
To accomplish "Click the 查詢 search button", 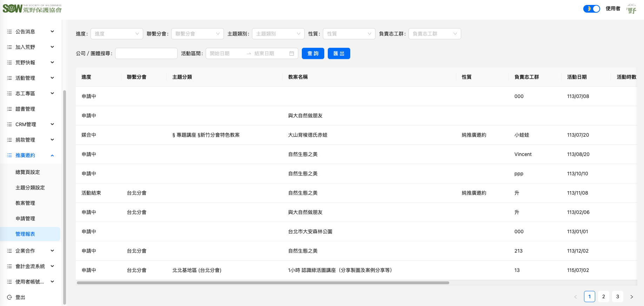I will click(x=313, y=53).
